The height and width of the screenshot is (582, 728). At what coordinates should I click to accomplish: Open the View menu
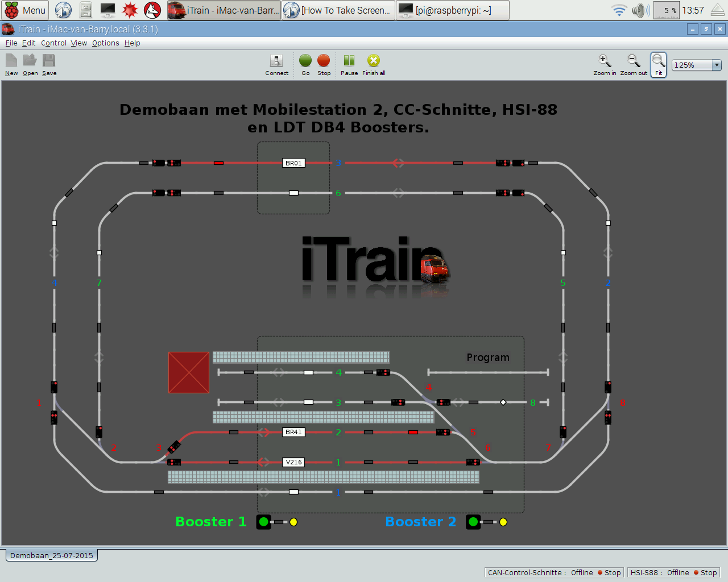79,43
